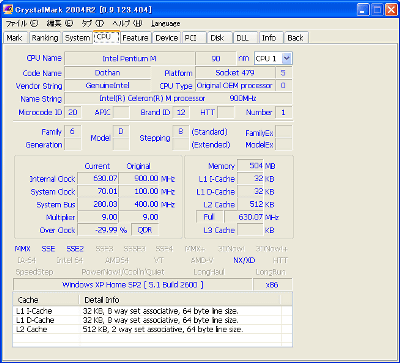The image size is (400, 363).
Task: Select the L1 D-Cache list row
Action: (152, 320)
